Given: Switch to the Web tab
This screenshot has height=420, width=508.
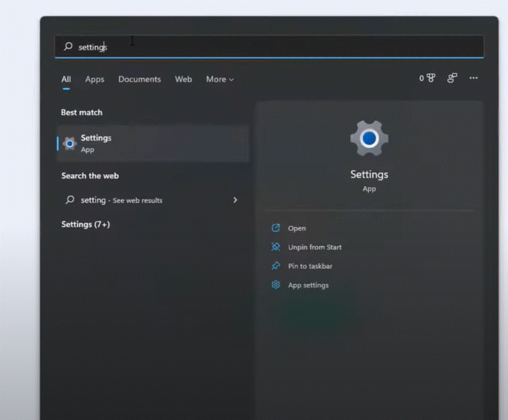Looking at the screenshot, I should click(183, 79).
